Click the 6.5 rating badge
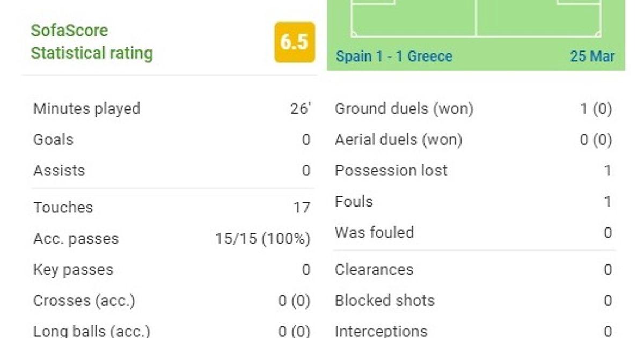644x338 pixels. (x=295, y=42)
